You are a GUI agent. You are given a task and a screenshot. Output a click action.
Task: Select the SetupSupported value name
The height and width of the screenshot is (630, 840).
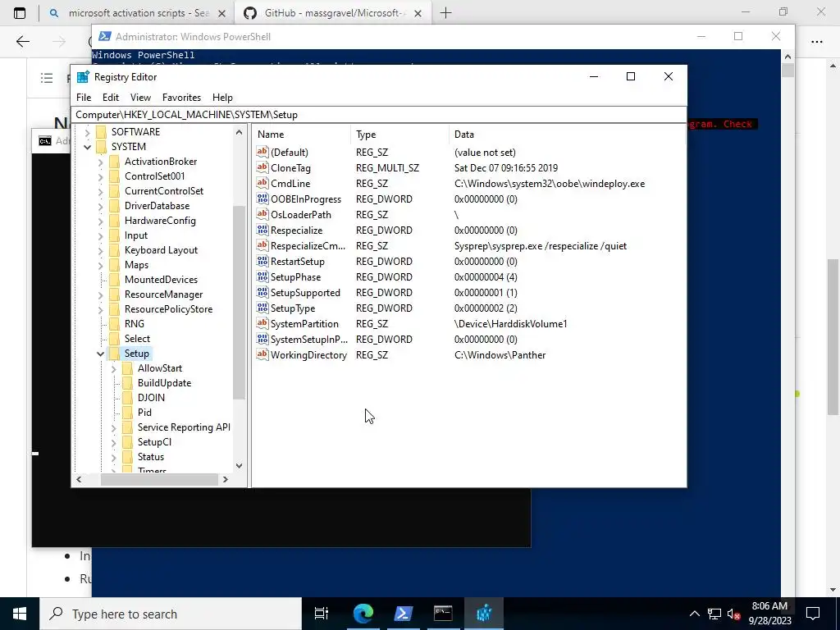tap(305, 293)
